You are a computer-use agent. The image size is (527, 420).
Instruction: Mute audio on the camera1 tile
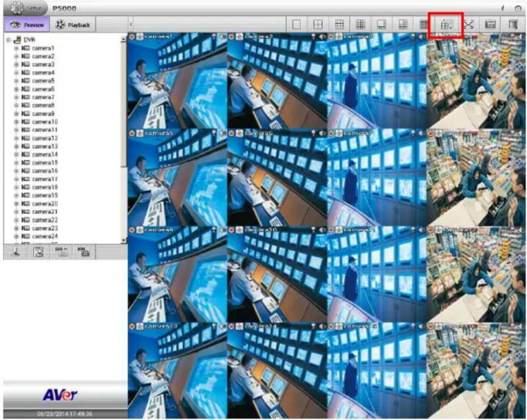(x=222, y=36)
